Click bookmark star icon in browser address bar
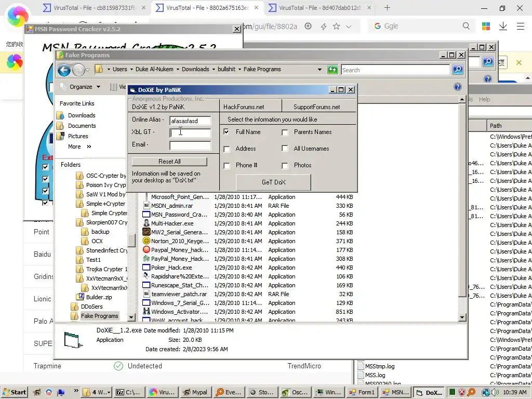Viewport: 532px width, 399px height. pyautogui.click(x=336, y=26)
